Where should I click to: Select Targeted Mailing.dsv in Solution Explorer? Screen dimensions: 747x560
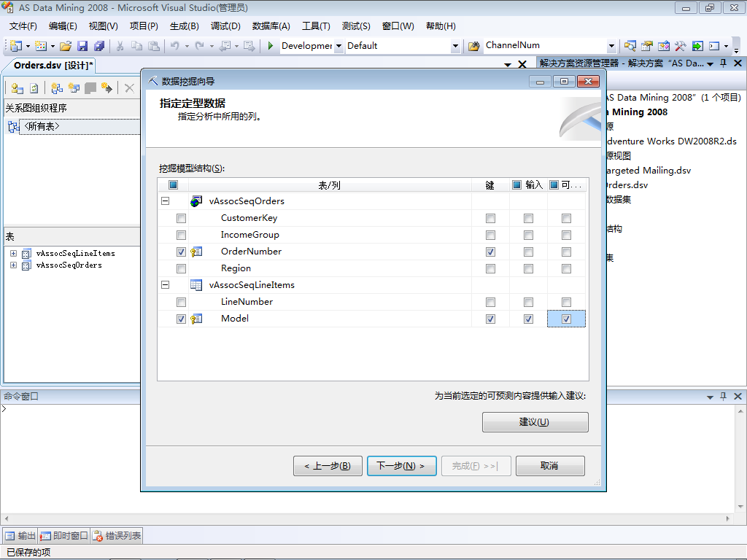[648, 171]
